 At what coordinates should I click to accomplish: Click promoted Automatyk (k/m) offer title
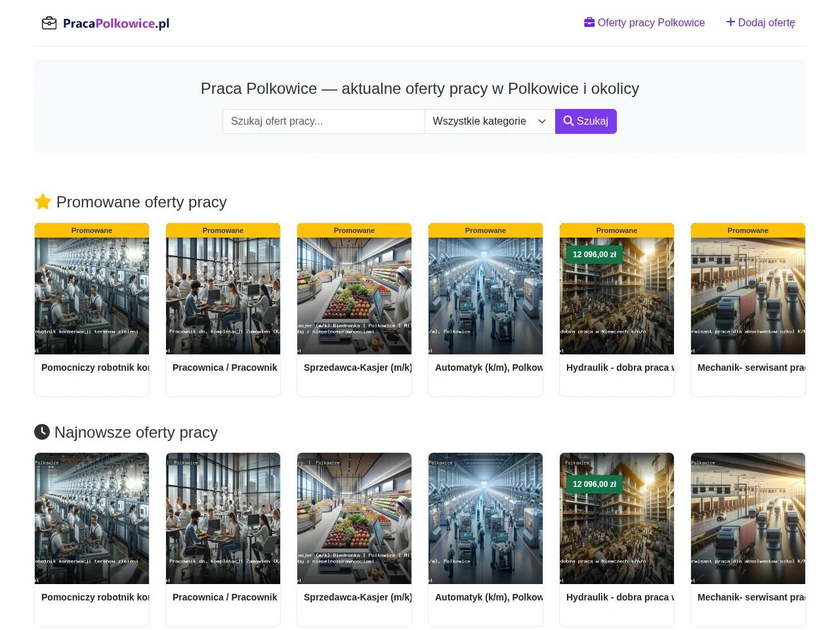point(489,367)
